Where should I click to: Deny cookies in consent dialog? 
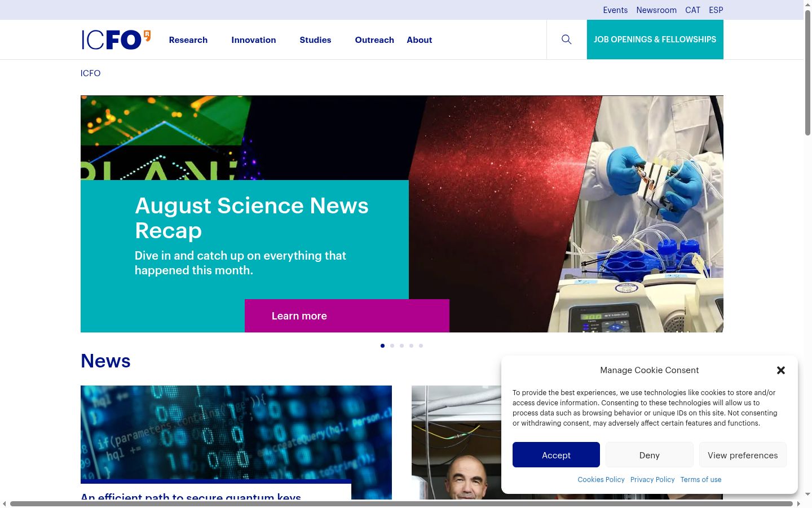[650, 455]
